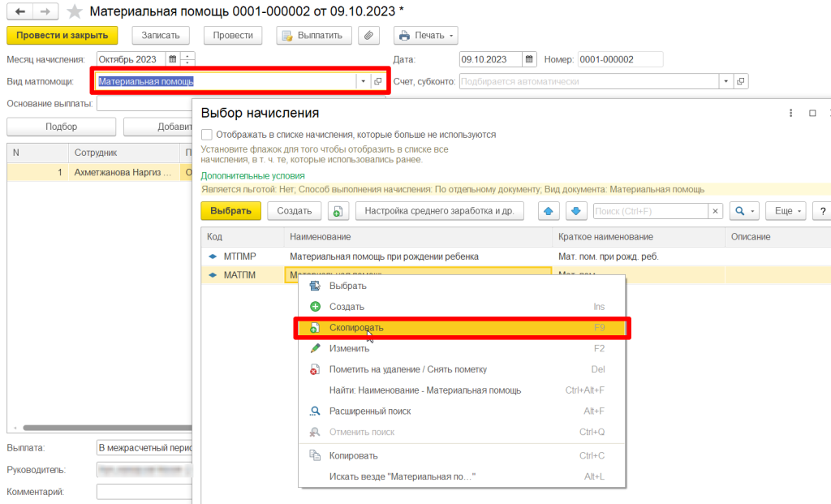Viewport: 831px width, 504px height.
Task: Open calendar for Месяц начисления field
Action: [172, 59]
